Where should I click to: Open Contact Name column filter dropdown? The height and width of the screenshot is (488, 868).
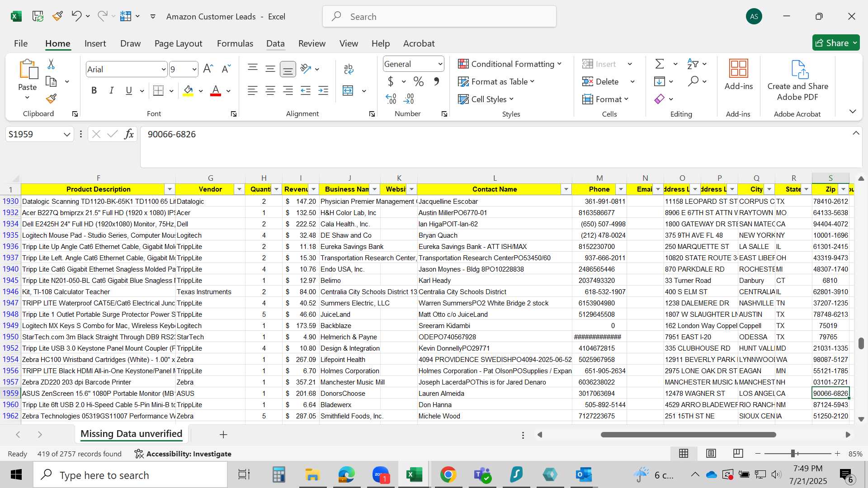(x=566, y=189)
